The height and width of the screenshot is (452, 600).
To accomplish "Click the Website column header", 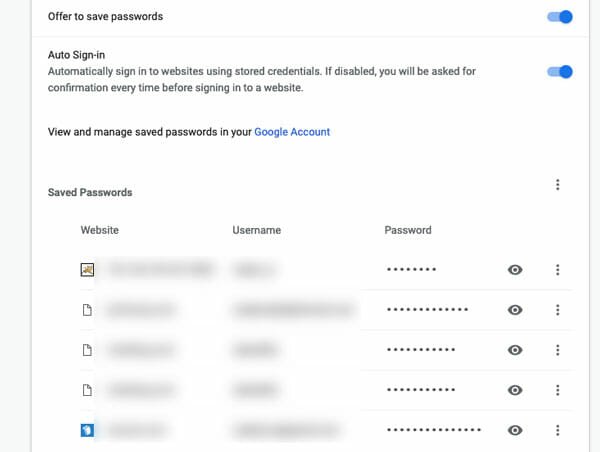I will 99,230.
